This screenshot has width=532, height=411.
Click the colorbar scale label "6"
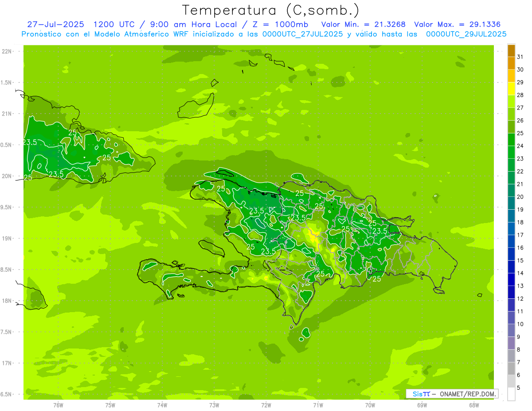click(x=519, y=375)
